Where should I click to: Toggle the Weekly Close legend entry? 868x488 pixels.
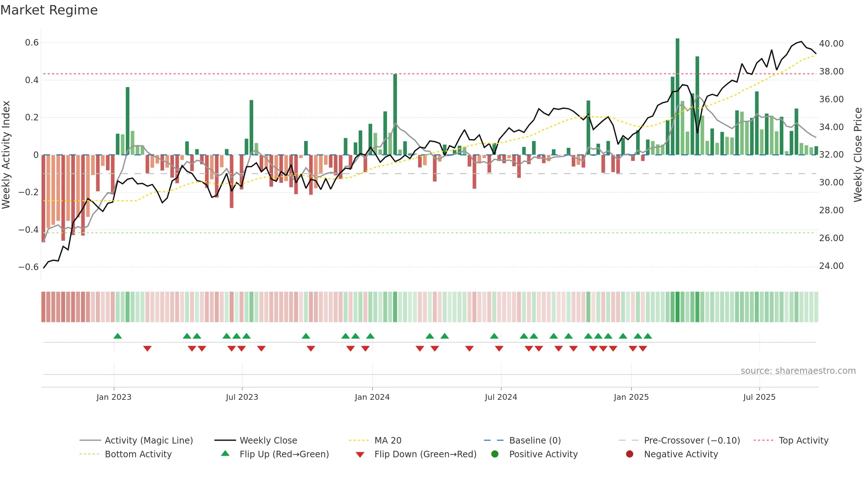(256, 440)
